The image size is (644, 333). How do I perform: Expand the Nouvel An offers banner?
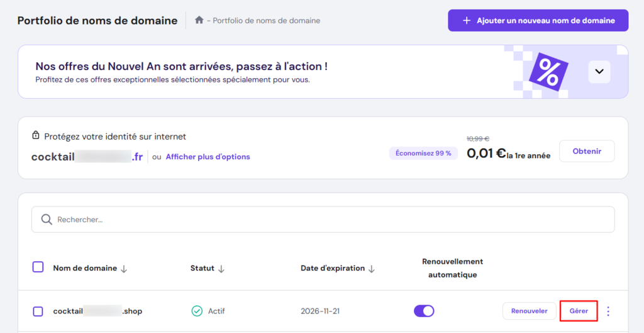point(599,72)
